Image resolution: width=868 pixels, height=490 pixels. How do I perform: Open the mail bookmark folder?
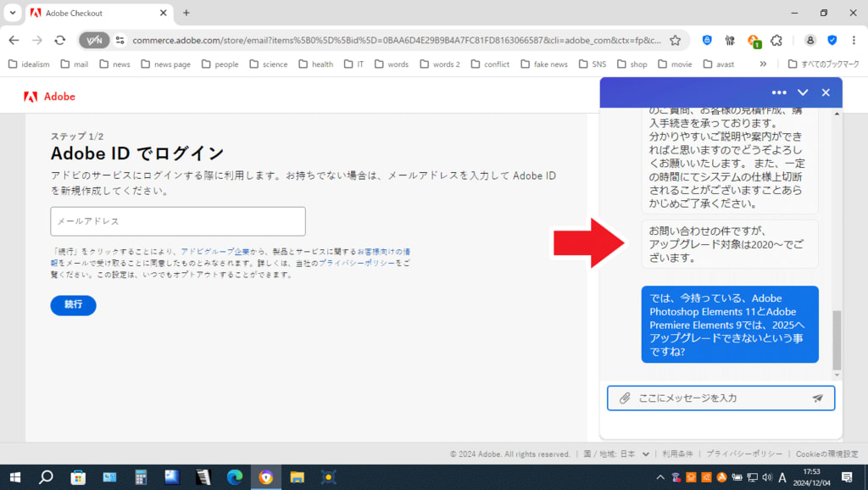(75, 64)
